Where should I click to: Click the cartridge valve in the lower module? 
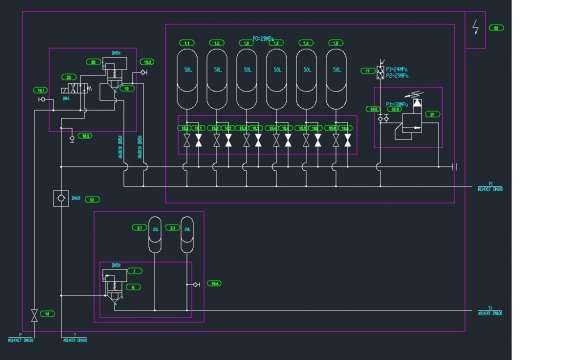[x=115, y=285]
